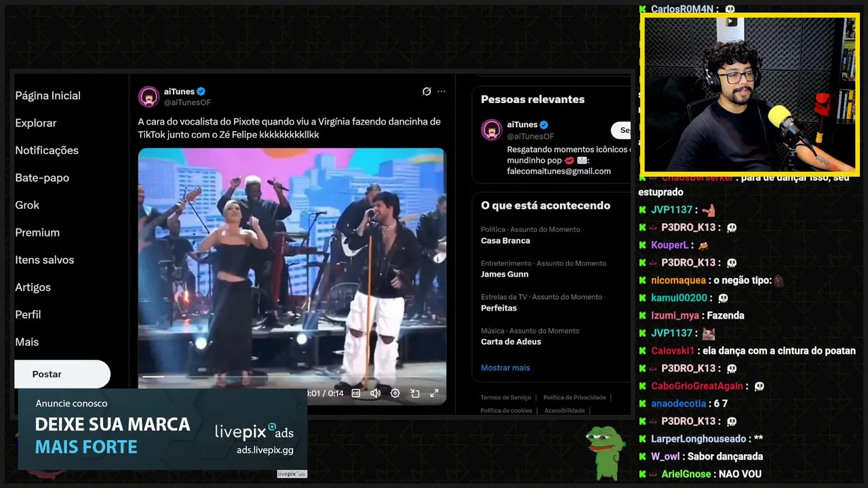The image size is (868, 488).
Task: Open Termos de Serviço link
Action: click(x=506, y=397)
